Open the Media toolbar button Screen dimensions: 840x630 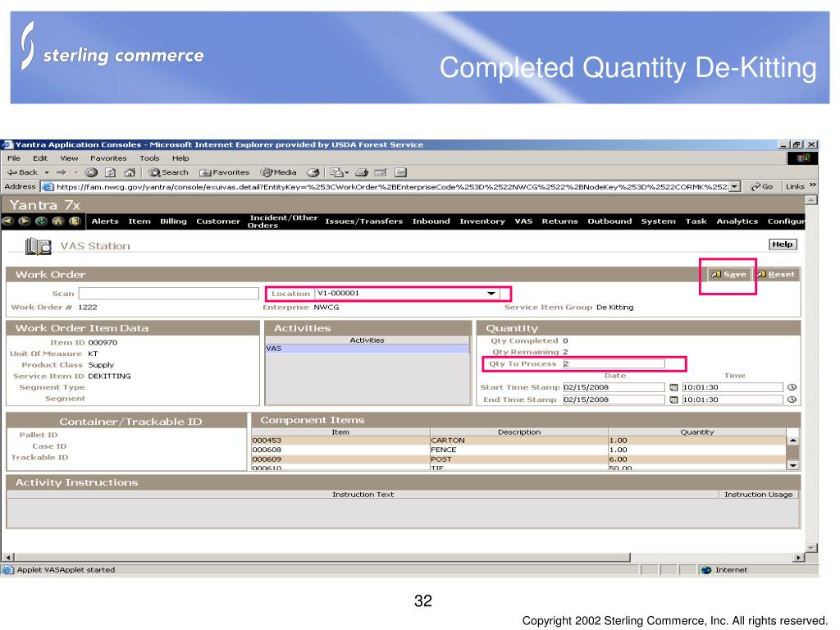(279, 172)
